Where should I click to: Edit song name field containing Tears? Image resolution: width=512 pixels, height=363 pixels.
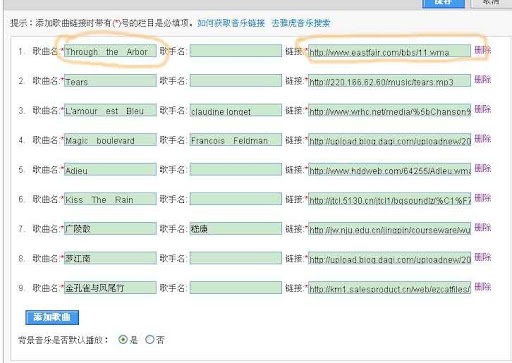[110, 81]
